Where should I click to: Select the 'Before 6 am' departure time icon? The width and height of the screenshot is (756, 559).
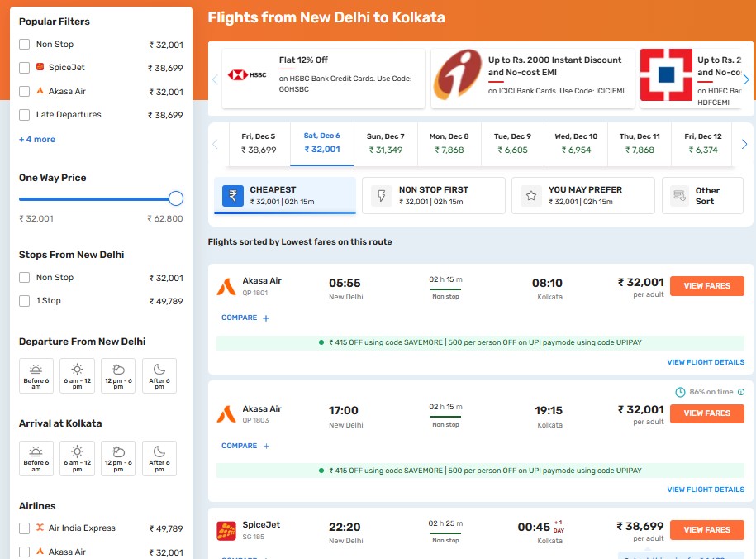(36, 375)
